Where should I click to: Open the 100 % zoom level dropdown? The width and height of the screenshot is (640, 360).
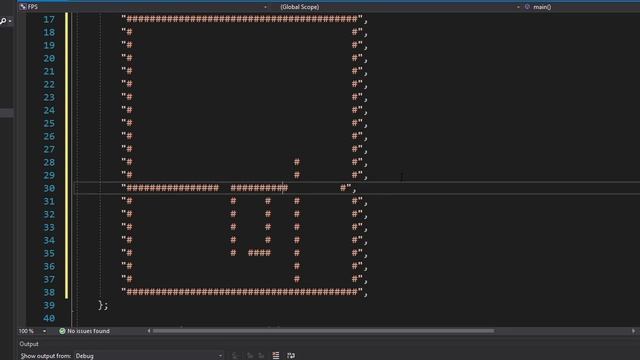click(x=32, y=331)
